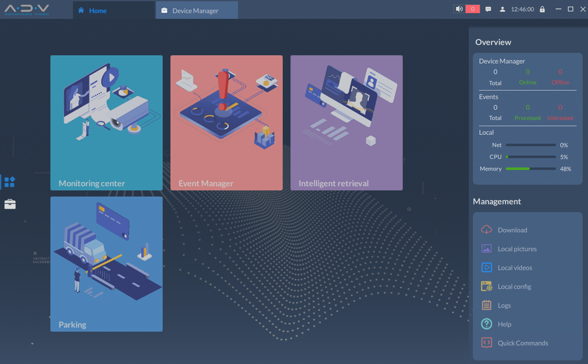This screenshot has width=588, height=364.
Task: Open the message chat bubble icon
Action: pyautogui.click(x=488, y=9)
